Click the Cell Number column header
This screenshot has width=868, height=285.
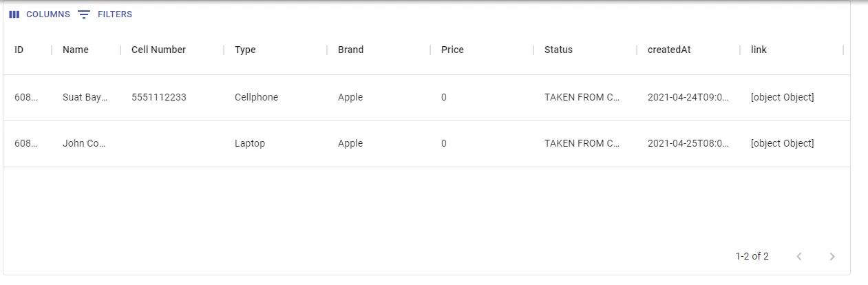tap(158, 50)
